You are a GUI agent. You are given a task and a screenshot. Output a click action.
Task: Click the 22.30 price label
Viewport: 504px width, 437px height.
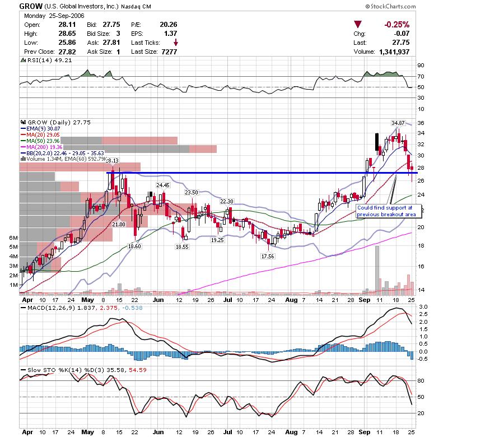[227, 201]
